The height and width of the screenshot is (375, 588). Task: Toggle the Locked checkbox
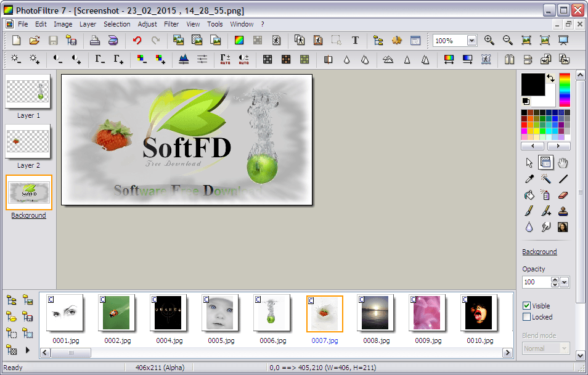click(x=527, y=317)
